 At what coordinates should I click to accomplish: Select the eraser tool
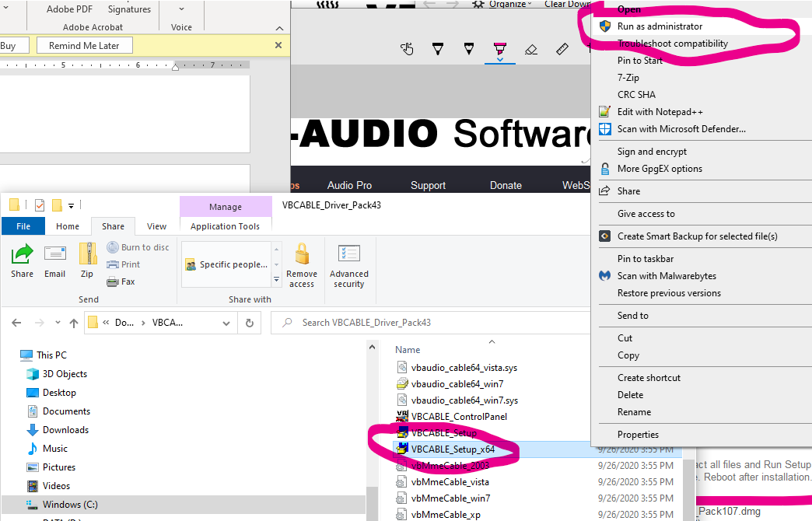click(530, 49)
